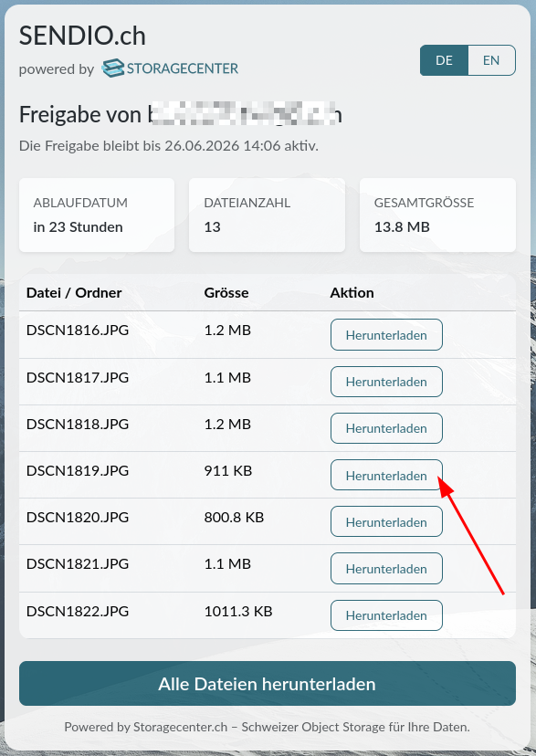Click the Storagecenter logo icon
This screenshot has height=756, width=536.
point(113,68)
